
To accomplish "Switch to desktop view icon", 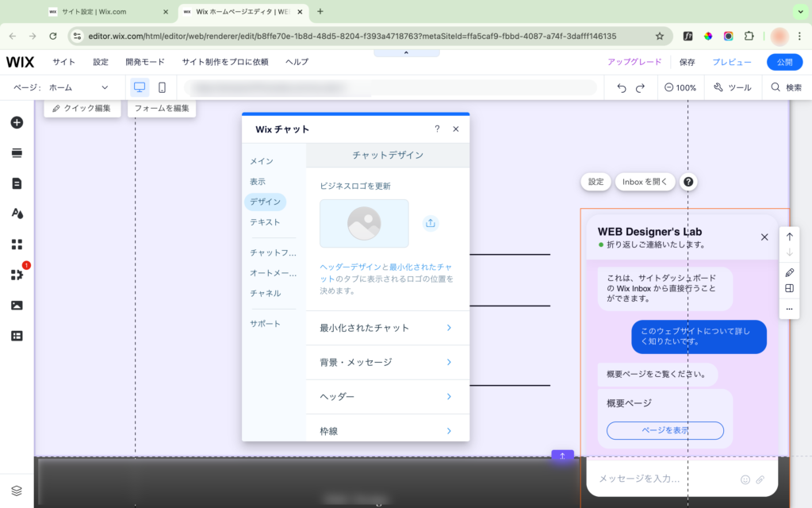I will coord(140,87).
